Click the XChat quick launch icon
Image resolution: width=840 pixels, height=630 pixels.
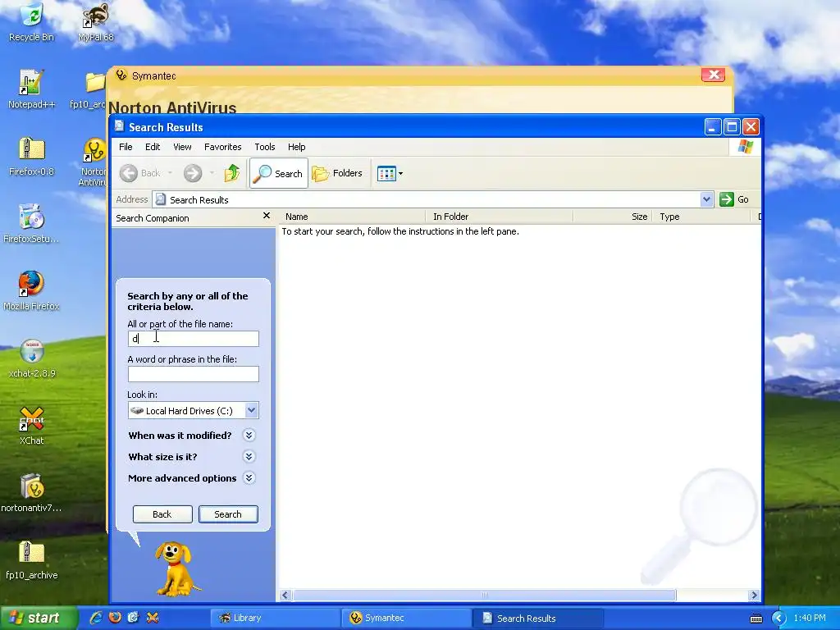[152, 617]
